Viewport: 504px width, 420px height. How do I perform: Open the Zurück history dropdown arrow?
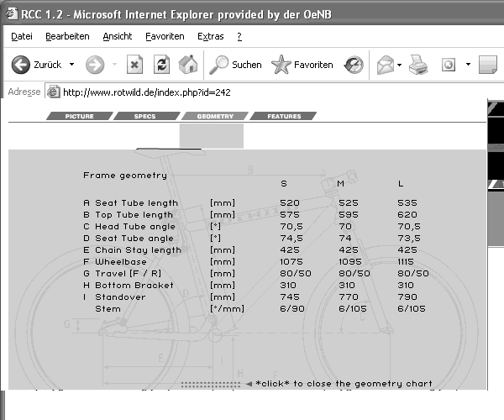71,65
